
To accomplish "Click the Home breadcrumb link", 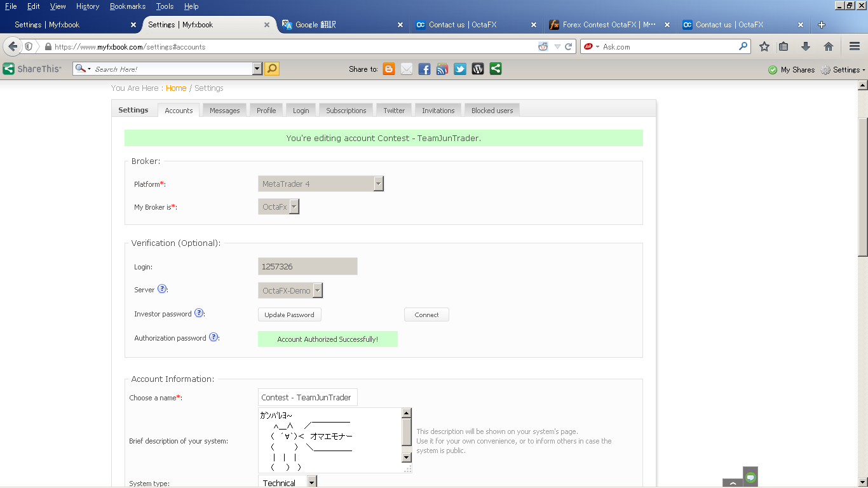I will pos(176,88).
